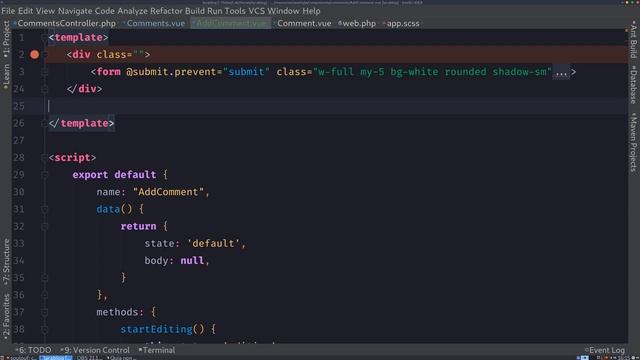Switch to app.scss tab
The height and width of the screenshot is (360, 640).
tap(402, 23)
